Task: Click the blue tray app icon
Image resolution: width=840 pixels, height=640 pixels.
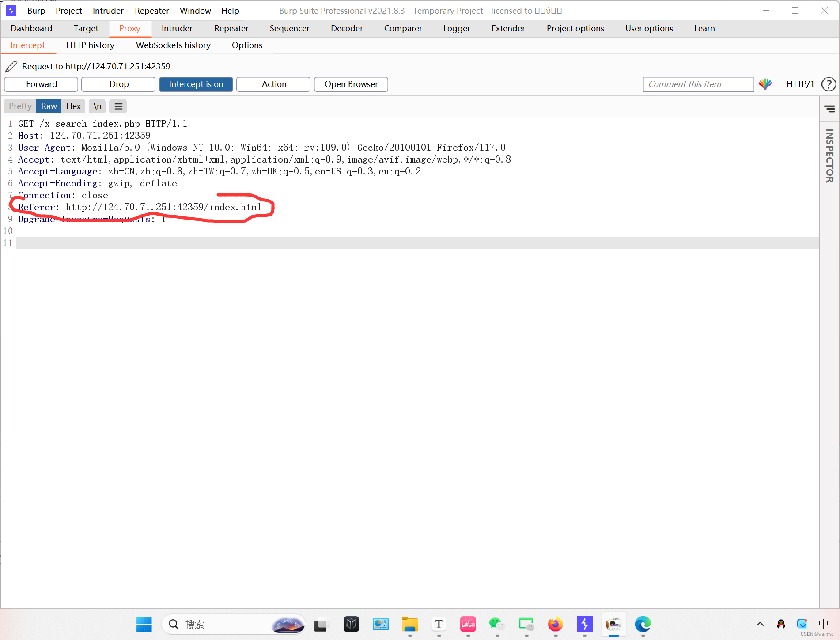Action: pyautogui.click(x=802, y=624)
